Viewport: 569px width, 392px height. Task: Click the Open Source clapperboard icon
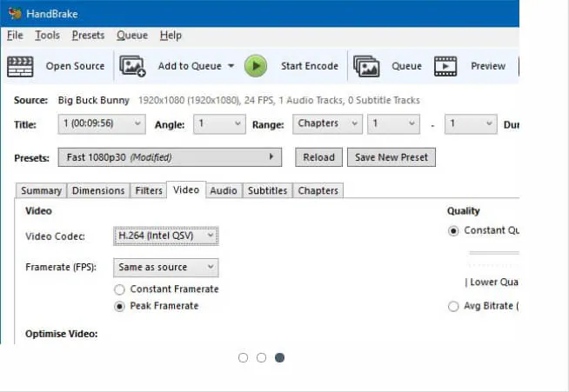click(20, 67)
